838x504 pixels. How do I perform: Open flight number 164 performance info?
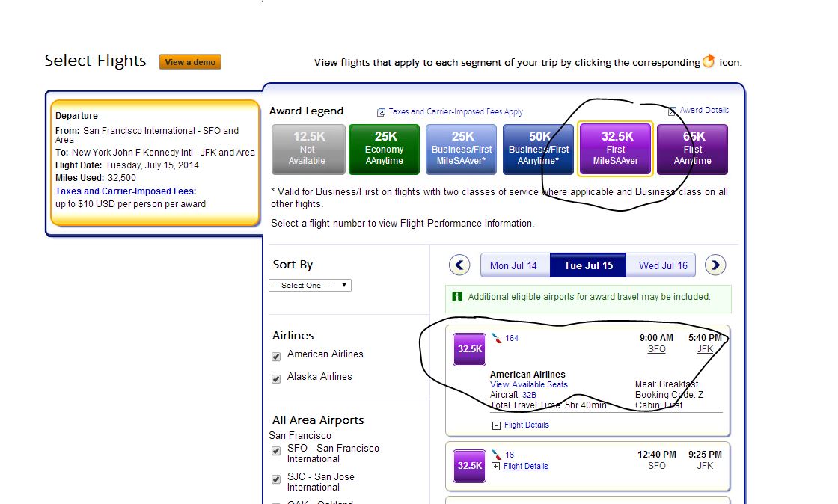[512, 338]
